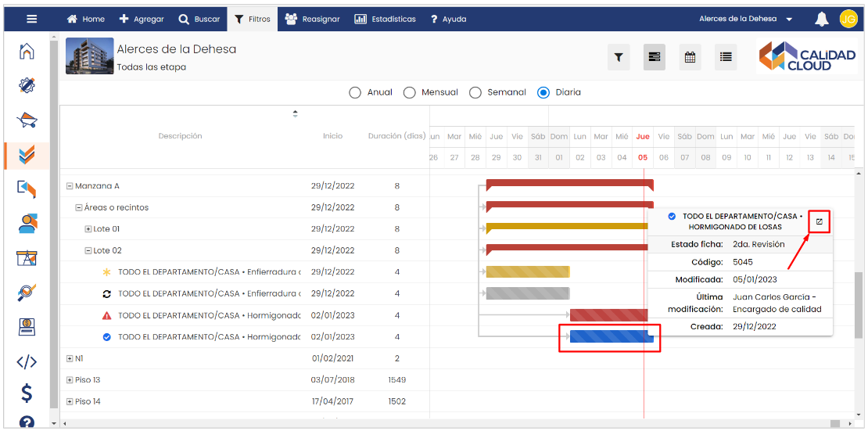868x431 pixels.
Task: Open the filter funnel button near logo
Action: tap(619, 57)
